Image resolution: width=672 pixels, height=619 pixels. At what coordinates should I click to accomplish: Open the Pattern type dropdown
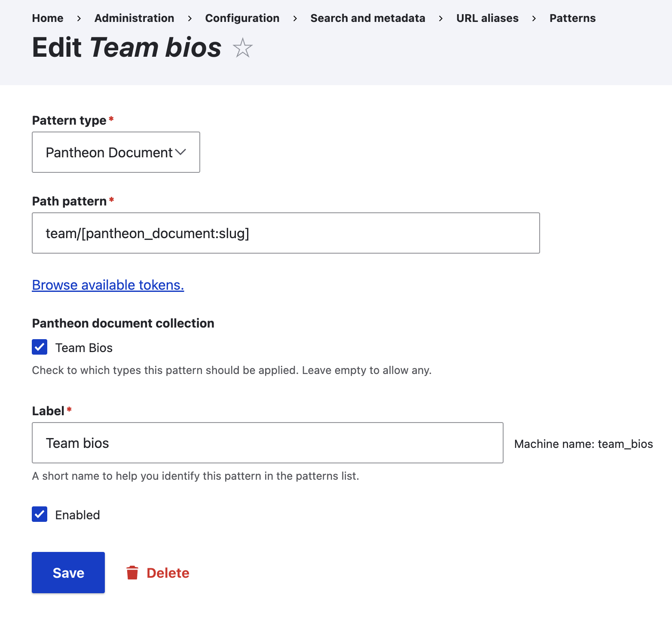pyautogui.click(x=116, y=152)
